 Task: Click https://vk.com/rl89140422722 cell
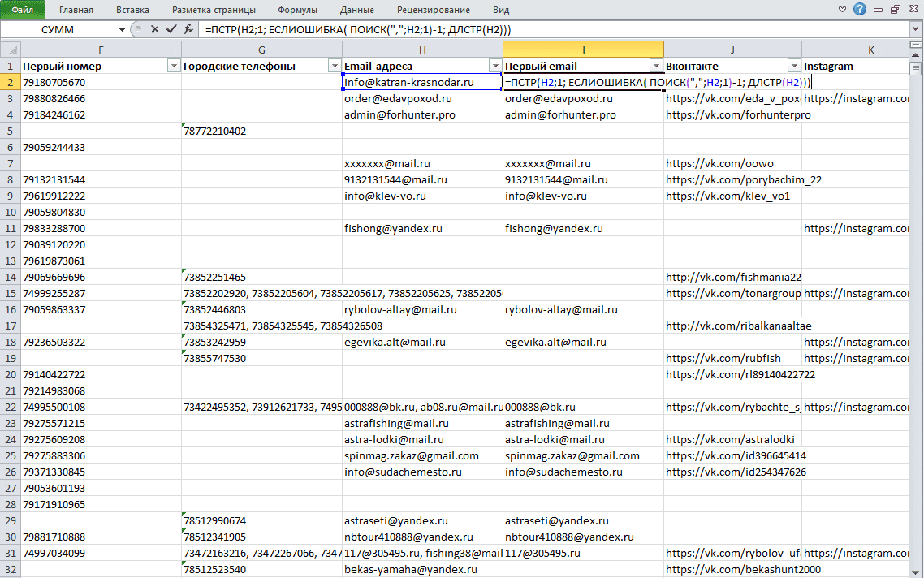point(732,374)
